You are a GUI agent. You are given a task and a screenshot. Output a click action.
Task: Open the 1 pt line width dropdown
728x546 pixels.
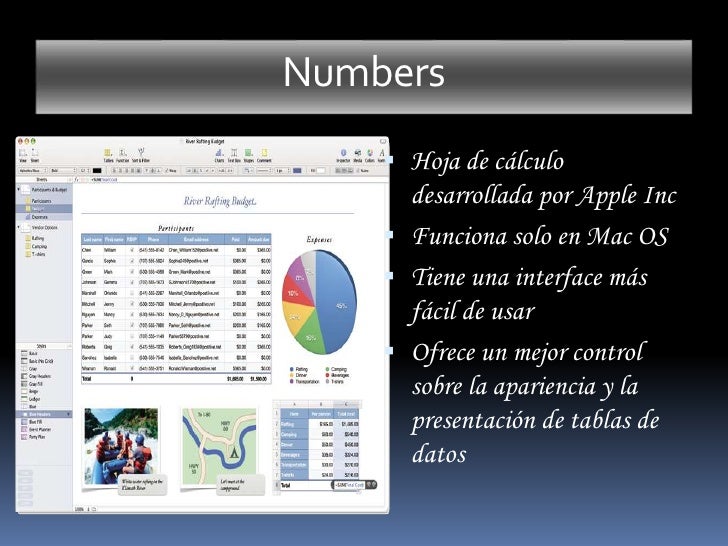click(x=282, y=170)
